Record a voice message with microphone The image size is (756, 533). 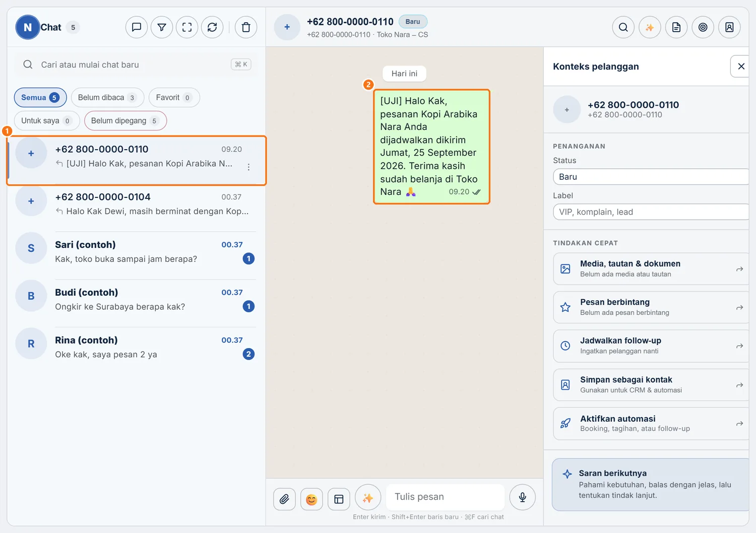[523, 497]
